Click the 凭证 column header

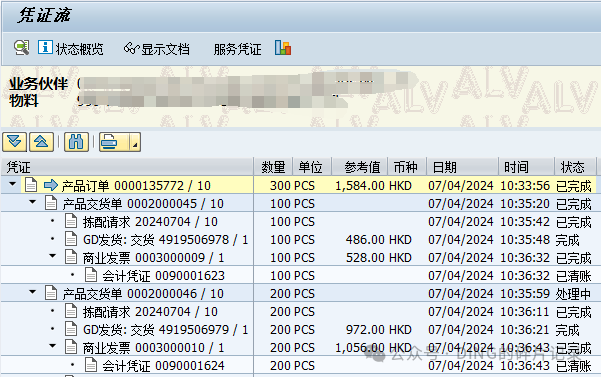click(127, 167)
